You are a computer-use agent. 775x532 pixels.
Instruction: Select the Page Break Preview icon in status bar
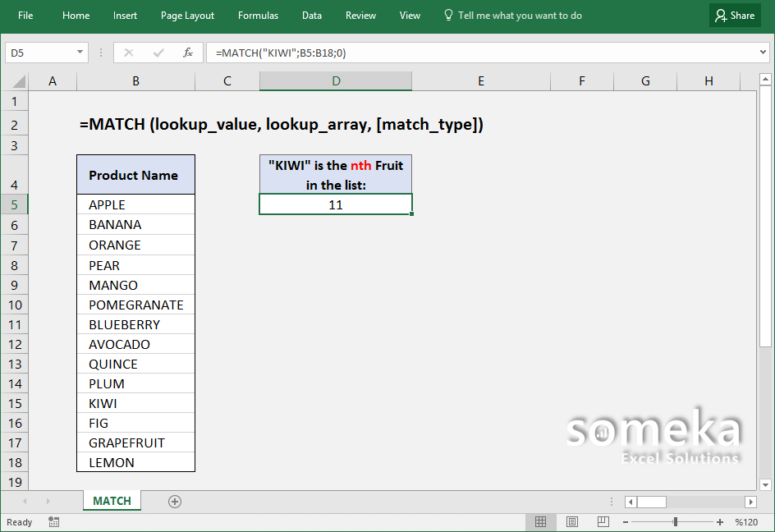(x=603, y=521)
